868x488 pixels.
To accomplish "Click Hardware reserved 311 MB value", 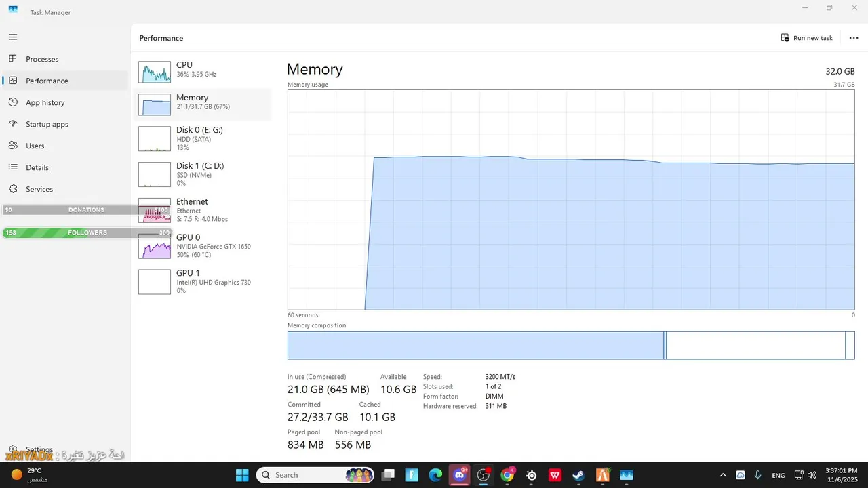I will [496, 406].
